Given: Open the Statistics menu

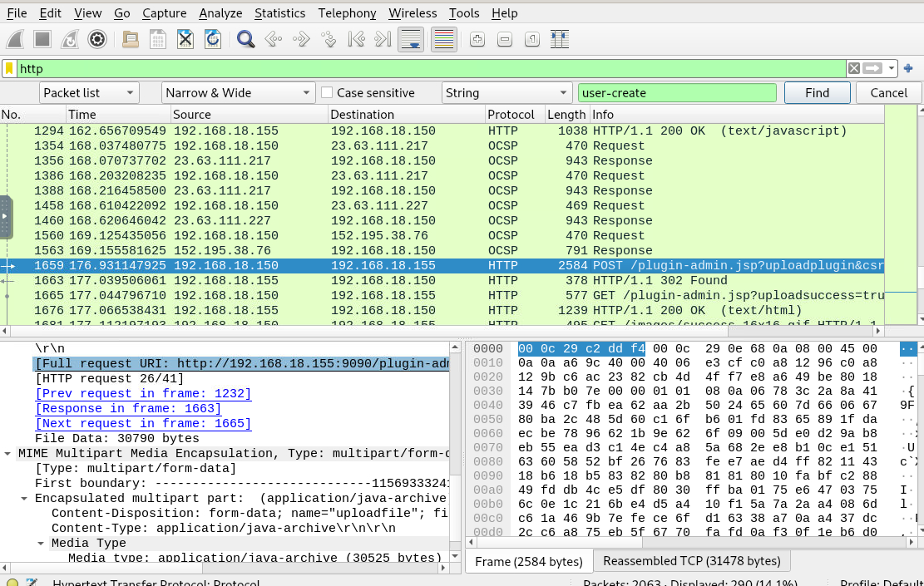Looking at the screenshot, I should pyautogui.click(x=279, y=13).
